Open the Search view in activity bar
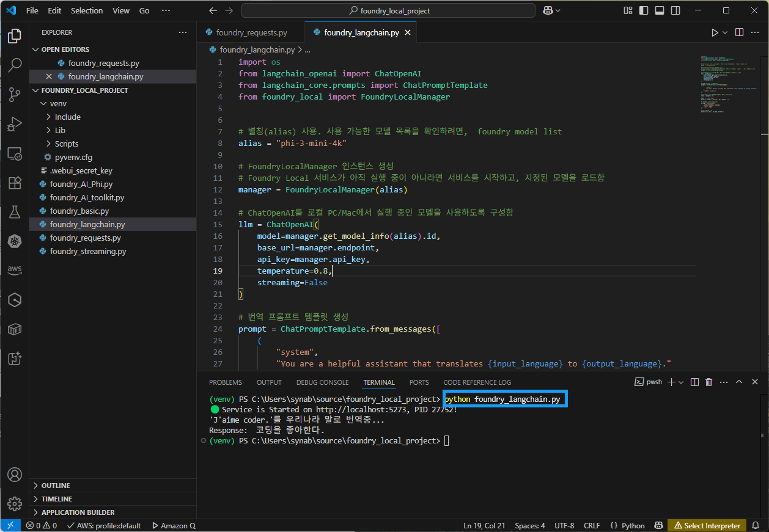The height and width of the screenshot is (532, 769). coord(15,65)
